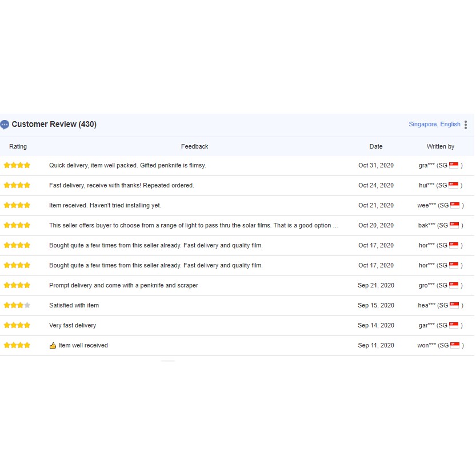Sort by the Rating column header
Image resolution: width=476 pixels, height=476 pixels.
(x=18, y=146)
